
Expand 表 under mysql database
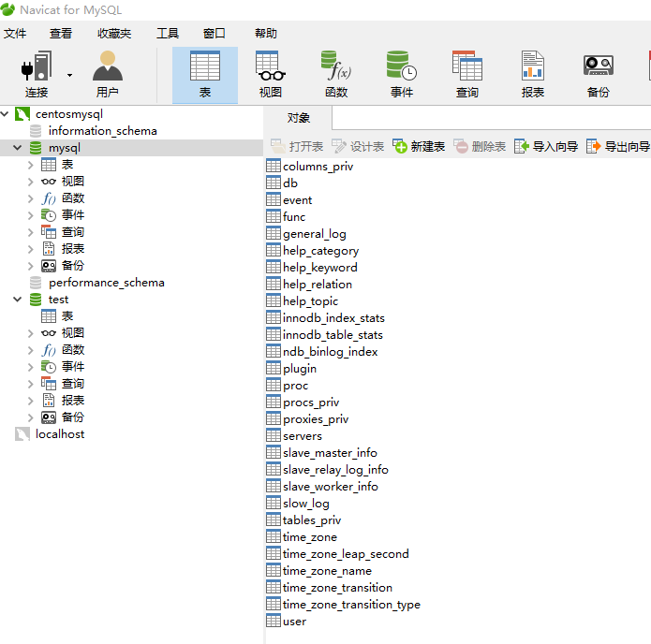pyautogui.click(x=30, y=165)
